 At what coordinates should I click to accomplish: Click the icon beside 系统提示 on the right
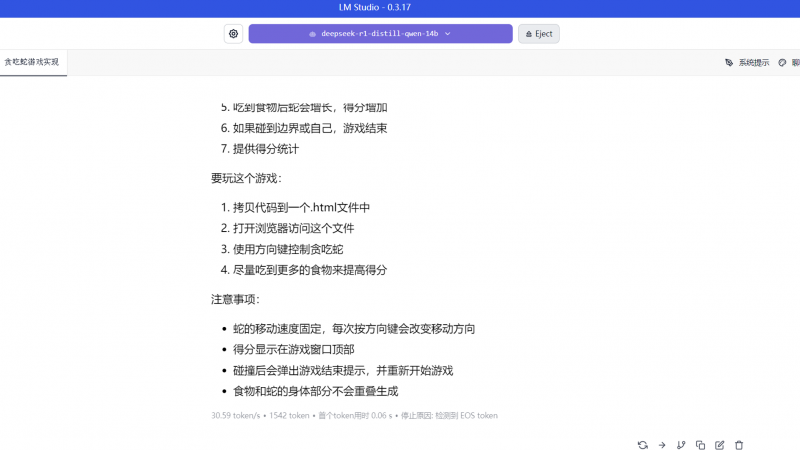click(x=783, y=62)
